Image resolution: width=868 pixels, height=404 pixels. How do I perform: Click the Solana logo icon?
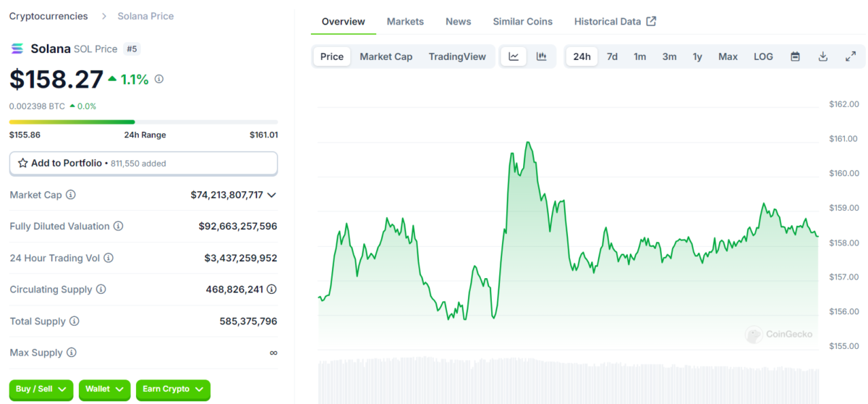tap(17, 49)
